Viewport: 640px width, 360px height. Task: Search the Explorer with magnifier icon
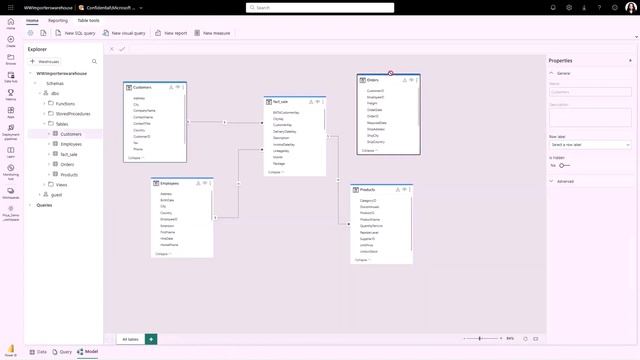pyautogui.click(x=94, y=62)
